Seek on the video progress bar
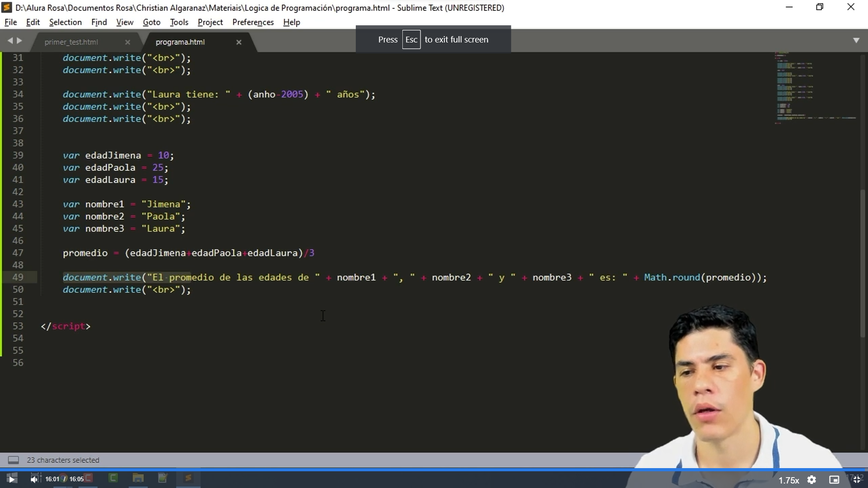The height and width of the screenshot is (488, 868). pos(434,470)
